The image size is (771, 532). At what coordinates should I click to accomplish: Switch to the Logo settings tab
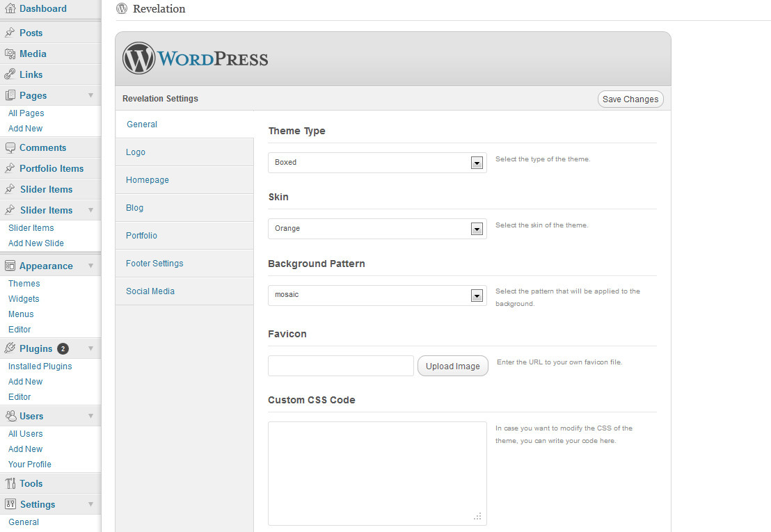[x=184, y=152]
